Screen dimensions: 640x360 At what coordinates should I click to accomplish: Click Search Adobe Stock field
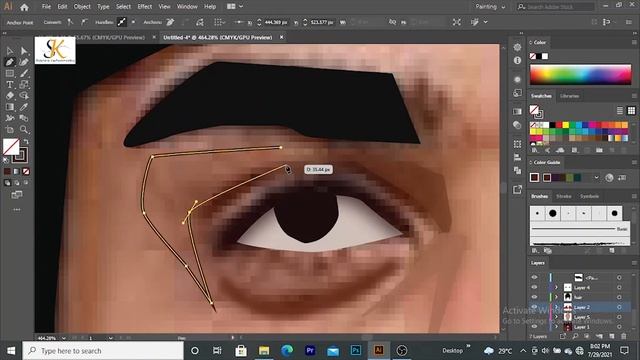point(555,7)
